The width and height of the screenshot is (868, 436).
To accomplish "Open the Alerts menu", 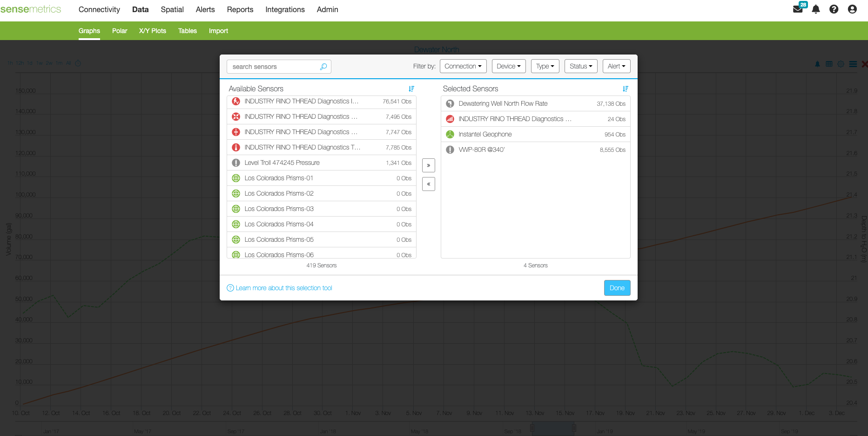I will [x=205, y=9].
